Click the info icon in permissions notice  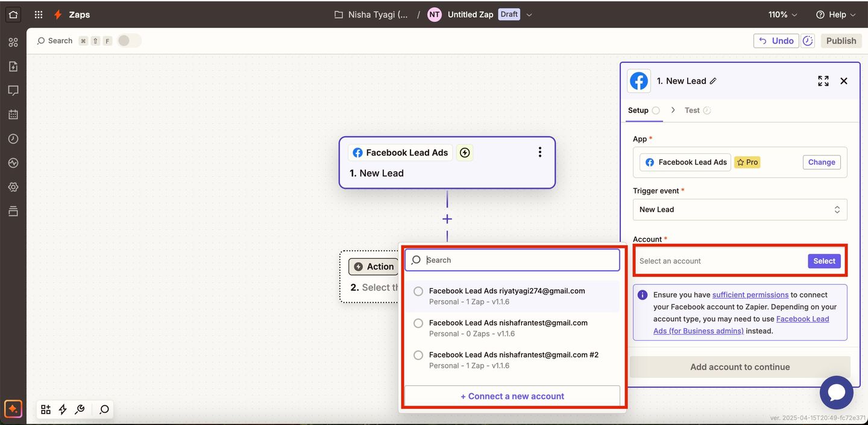643,295
